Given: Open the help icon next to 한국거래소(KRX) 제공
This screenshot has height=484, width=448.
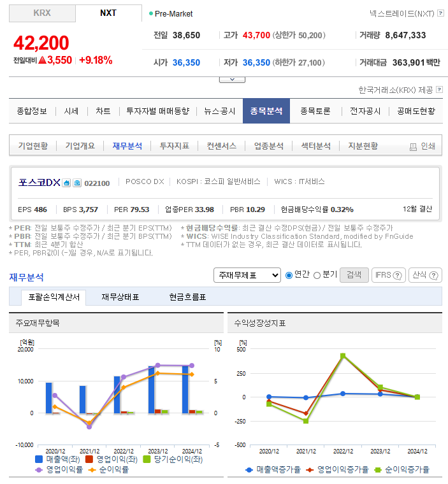Looking at the screenshot, I should (x=439, y=90).
